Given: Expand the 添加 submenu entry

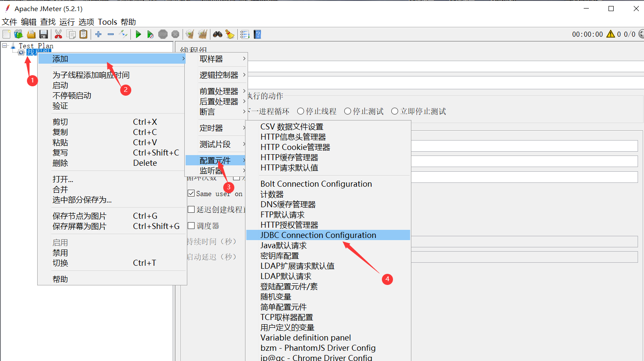Looking at the screenshot, I should tap(112, 59).
